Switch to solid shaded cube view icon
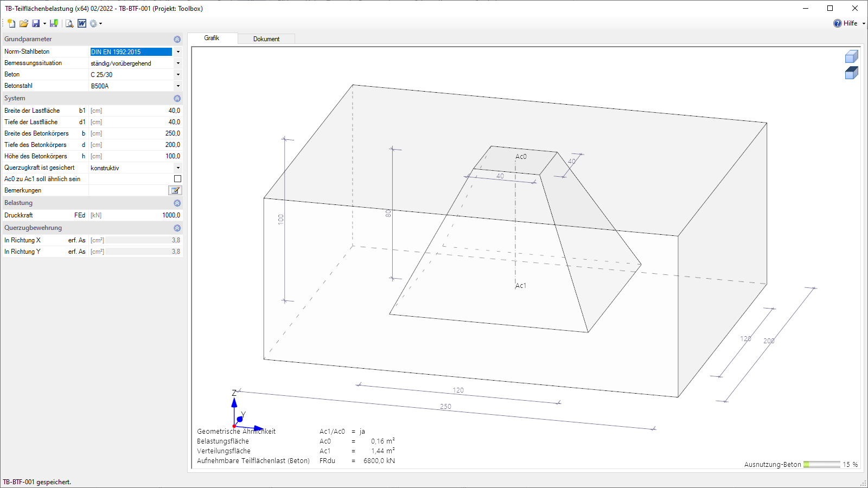The width and height of the screenshot is (868, 488). [851, 73]
